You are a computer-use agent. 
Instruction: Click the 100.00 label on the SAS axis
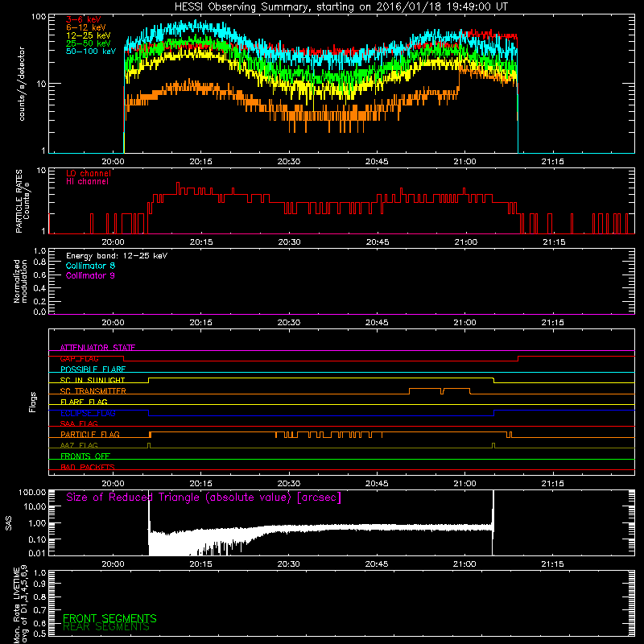[x=32, y=492]
